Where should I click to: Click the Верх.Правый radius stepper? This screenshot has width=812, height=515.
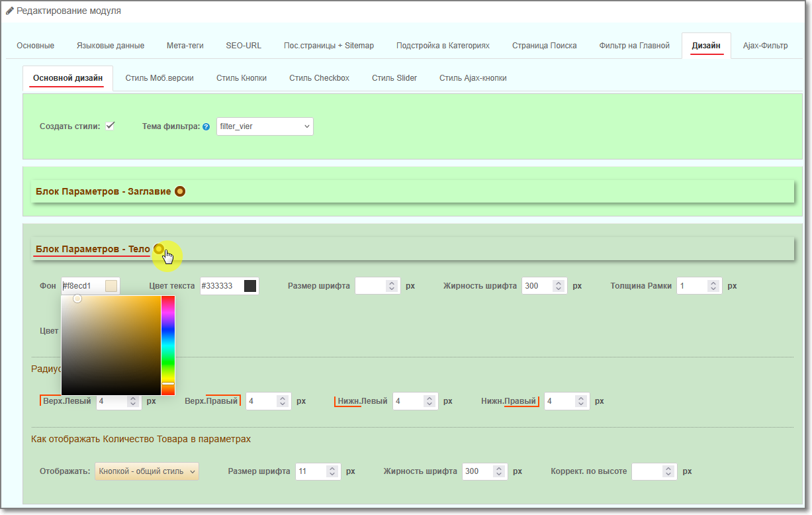point(283,401)
